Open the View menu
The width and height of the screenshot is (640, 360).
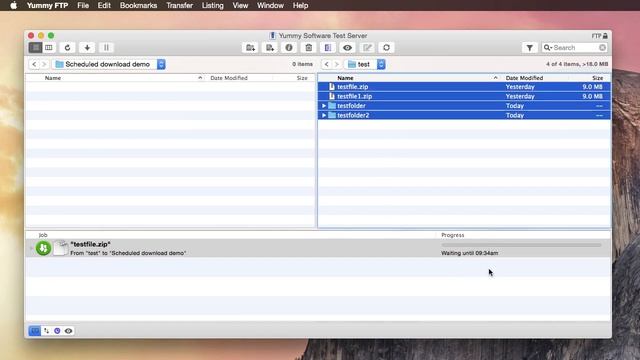(240, 5)
